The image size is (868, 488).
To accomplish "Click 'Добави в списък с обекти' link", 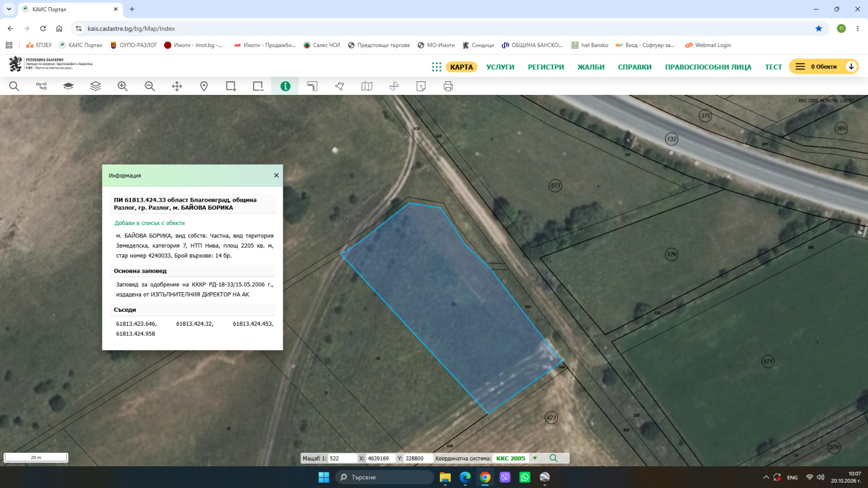I will [x=150, y=223].
